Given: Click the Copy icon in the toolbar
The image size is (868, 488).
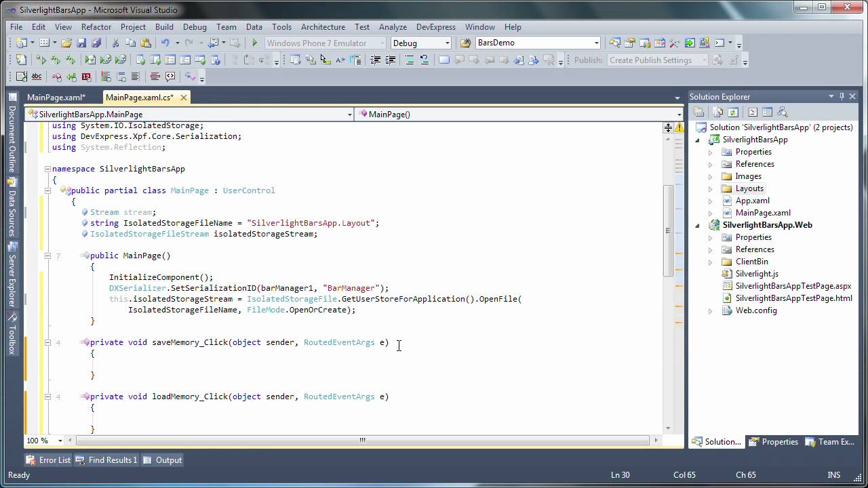Looking at the screenshot, I should [x=130, y=43].
